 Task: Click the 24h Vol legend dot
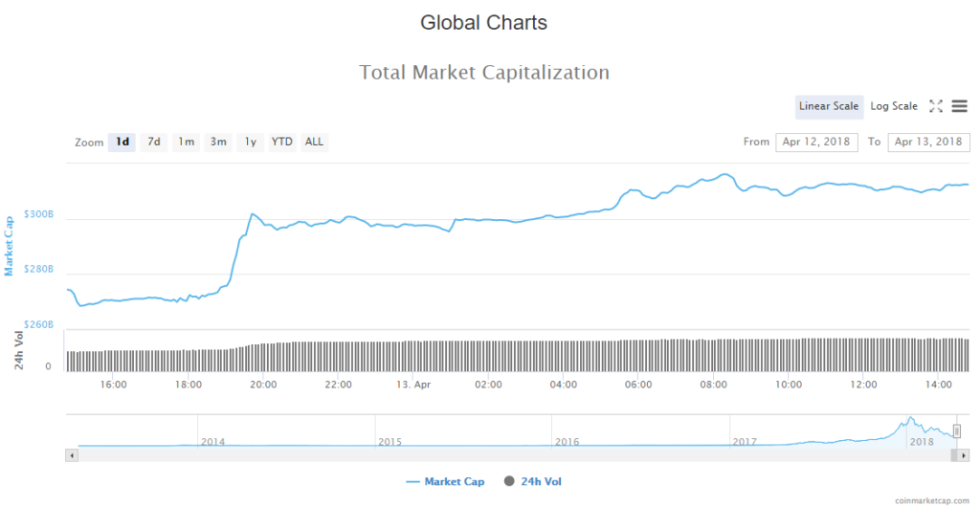[x=508, y=480]
